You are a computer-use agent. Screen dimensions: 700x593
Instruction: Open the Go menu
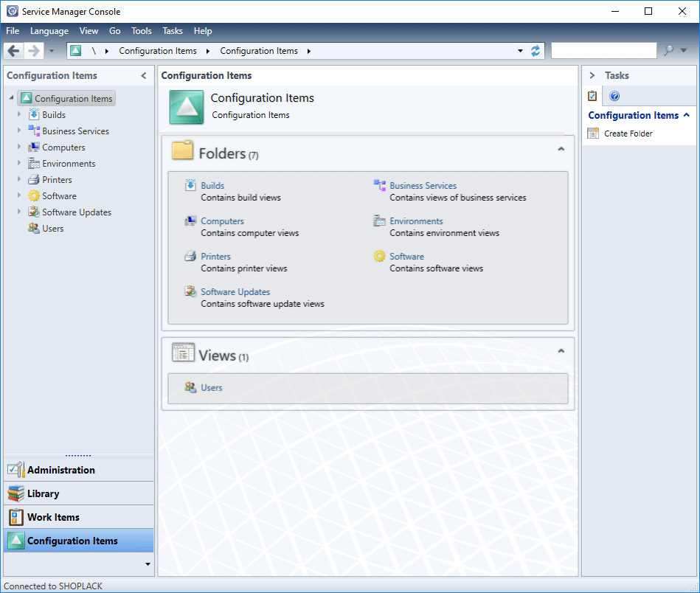[115, 31]
